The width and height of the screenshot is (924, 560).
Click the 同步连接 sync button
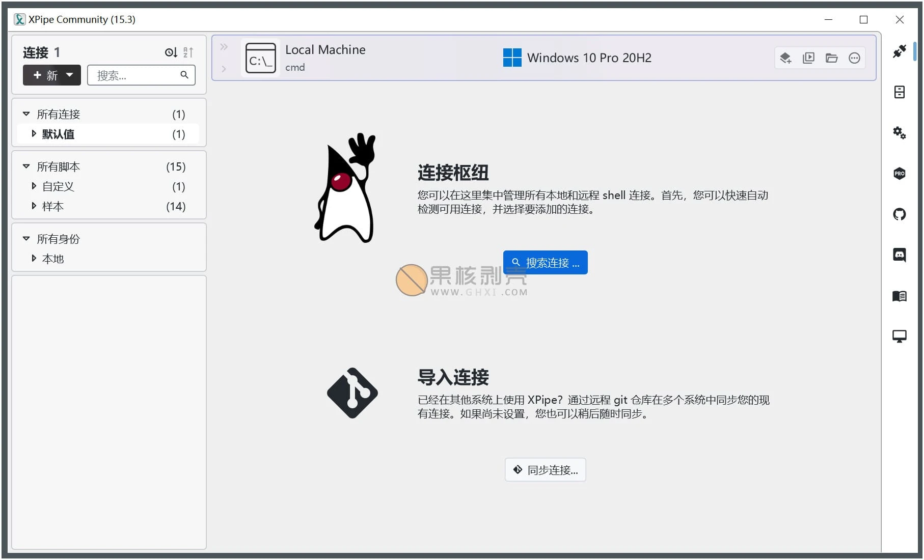tap(545, 469)
